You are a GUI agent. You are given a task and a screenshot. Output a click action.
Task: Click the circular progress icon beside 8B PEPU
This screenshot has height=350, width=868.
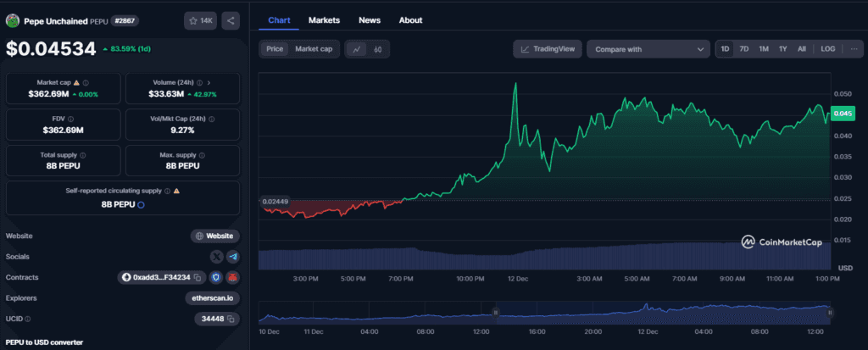point(141,204)
